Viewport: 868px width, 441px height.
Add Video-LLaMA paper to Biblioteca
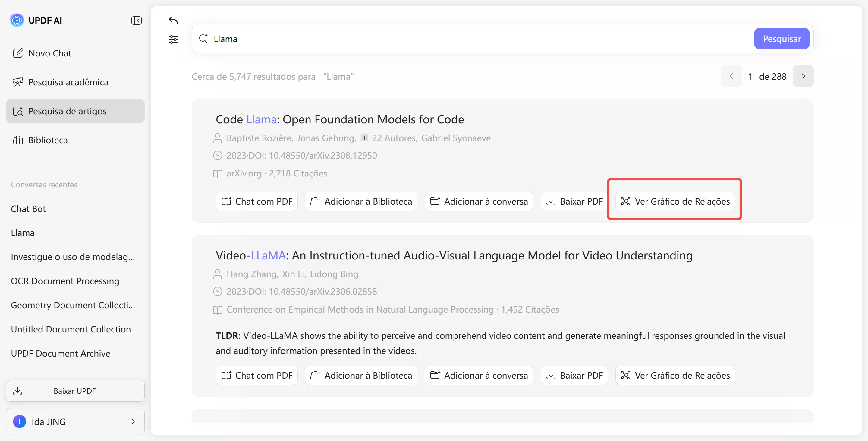[x=361, y=375]
